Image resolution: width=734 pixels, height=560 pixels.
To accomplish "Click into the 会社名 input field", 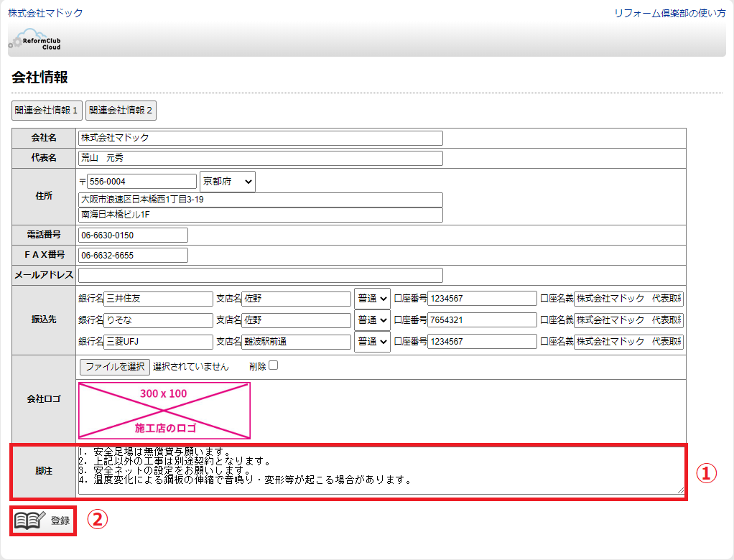I will (260, 138).
